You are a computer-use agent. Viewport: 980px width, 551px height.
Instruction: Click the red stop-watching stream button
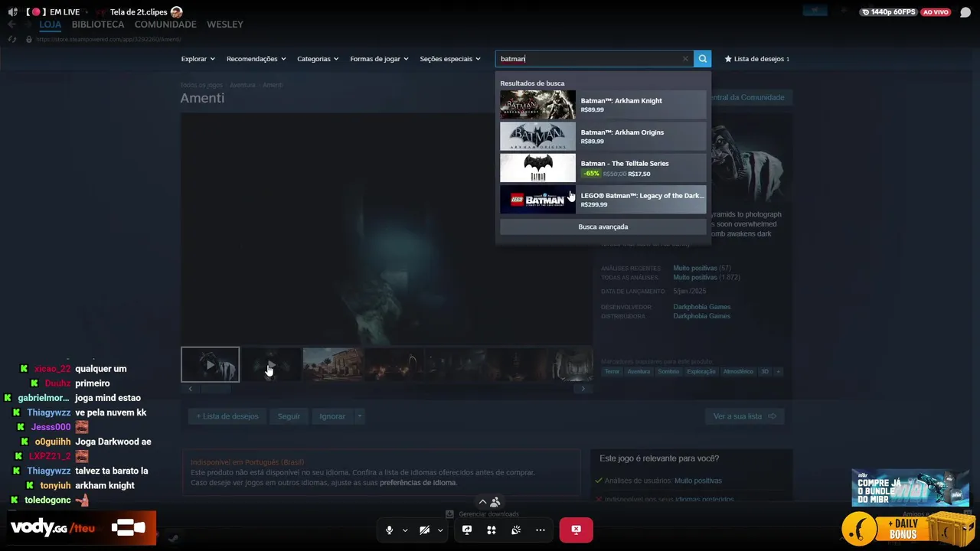[x=576, y=530]
